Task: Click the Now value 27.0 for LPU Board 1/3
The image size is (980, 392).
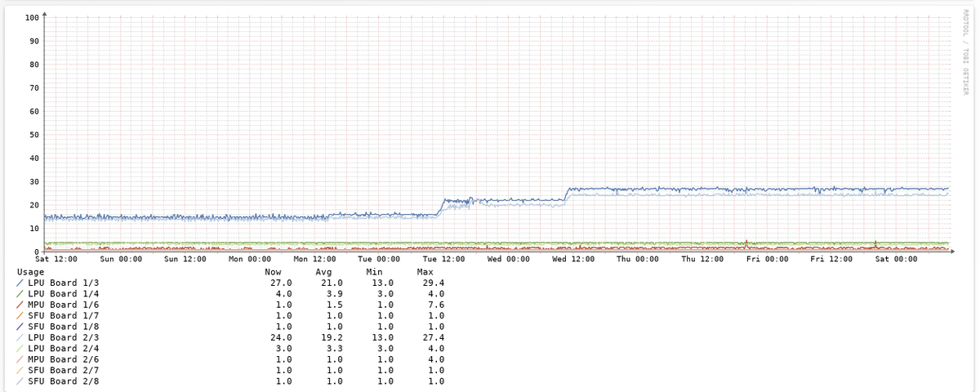Action: (283, 283)
